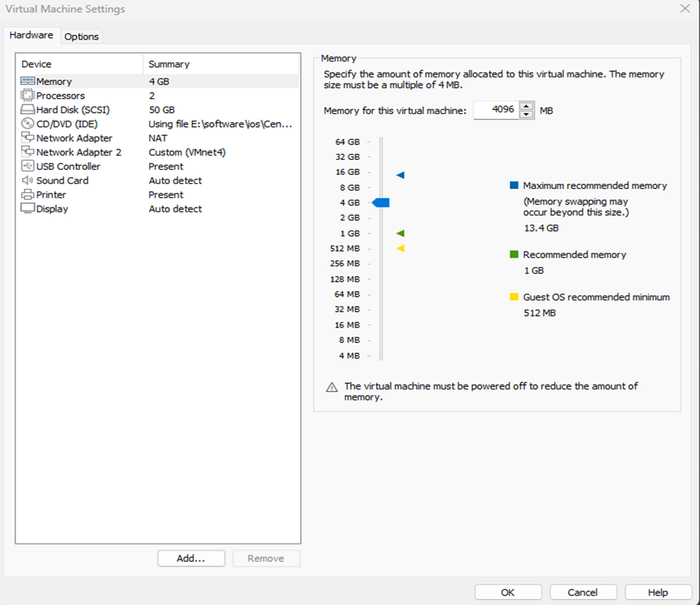Viewport: 700px width, 605px height.
Task: Click the Add... button
Action: (191, 559)
